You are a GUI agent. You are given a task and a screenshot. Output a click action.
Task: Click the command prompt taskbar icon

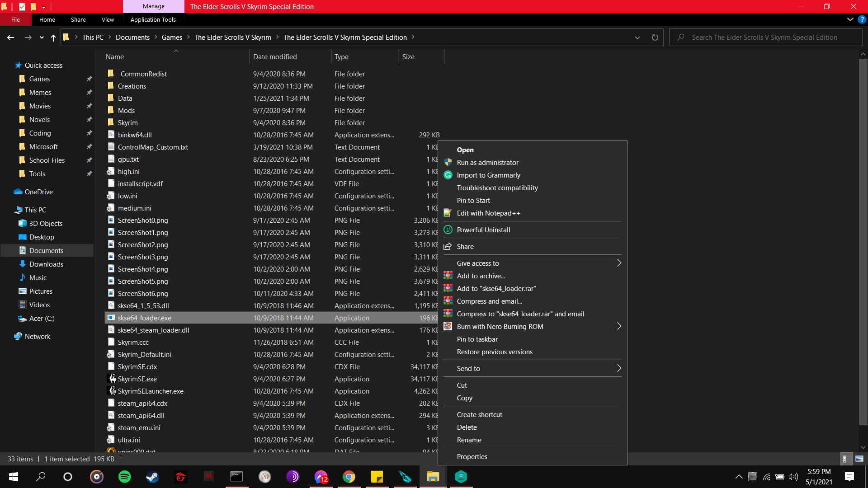[x=236, y=476]
